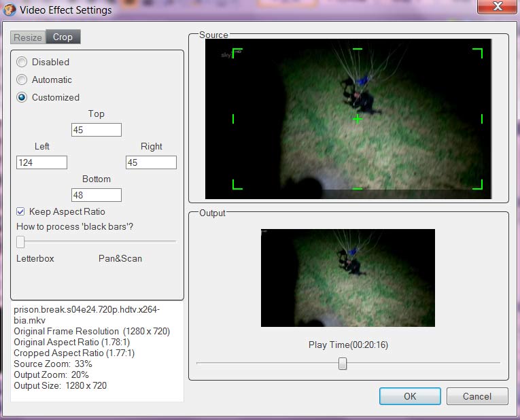Image resolution: width=520 pixels, height=420 pixels.
Task: Click the Cancel button
Action: pyautogui.click(x=477, y=396)
